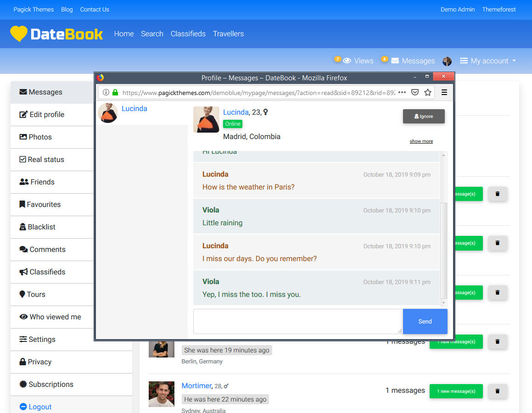The width and height of the screenshot is (532, 413).
Task: Click the chat scrollbar down arrow
Action: pyautogui.click(x=443, y=302)
